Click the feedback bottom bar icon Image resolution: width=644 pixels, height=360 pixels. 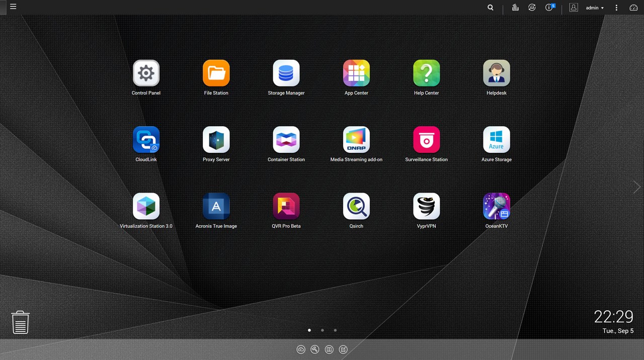(343, 349)
